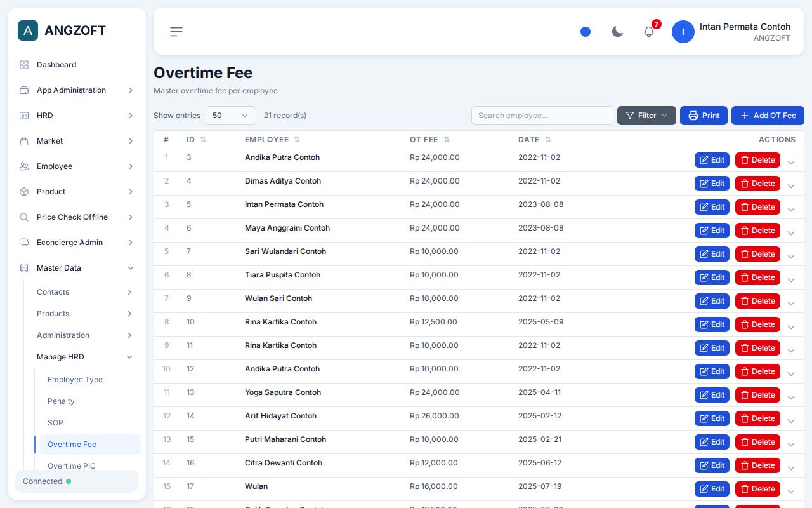Click the HRD ID card icon

[24, 116]
